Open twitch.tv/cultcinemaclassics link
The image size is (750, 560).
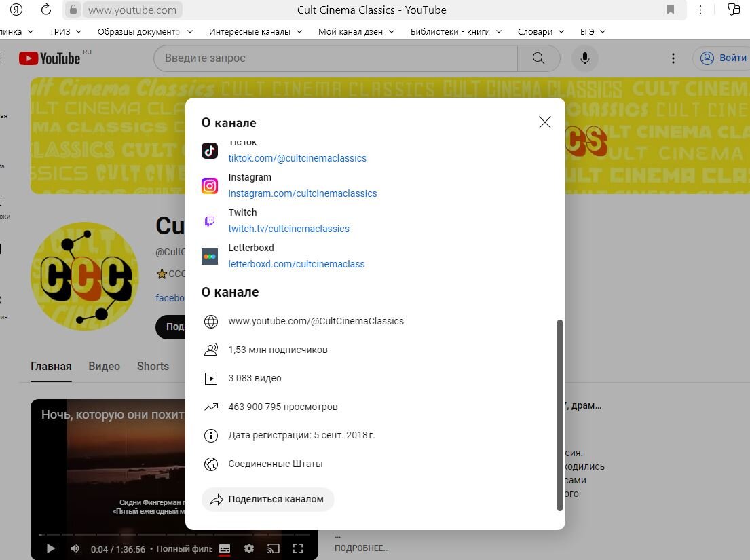[288, 229]
